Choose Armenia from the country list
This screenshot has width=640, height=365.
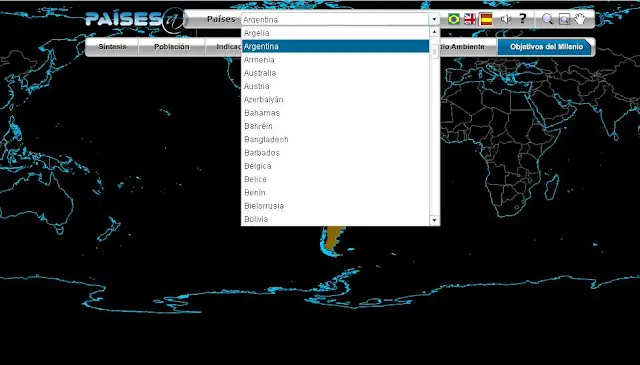[x=335, y=60]
